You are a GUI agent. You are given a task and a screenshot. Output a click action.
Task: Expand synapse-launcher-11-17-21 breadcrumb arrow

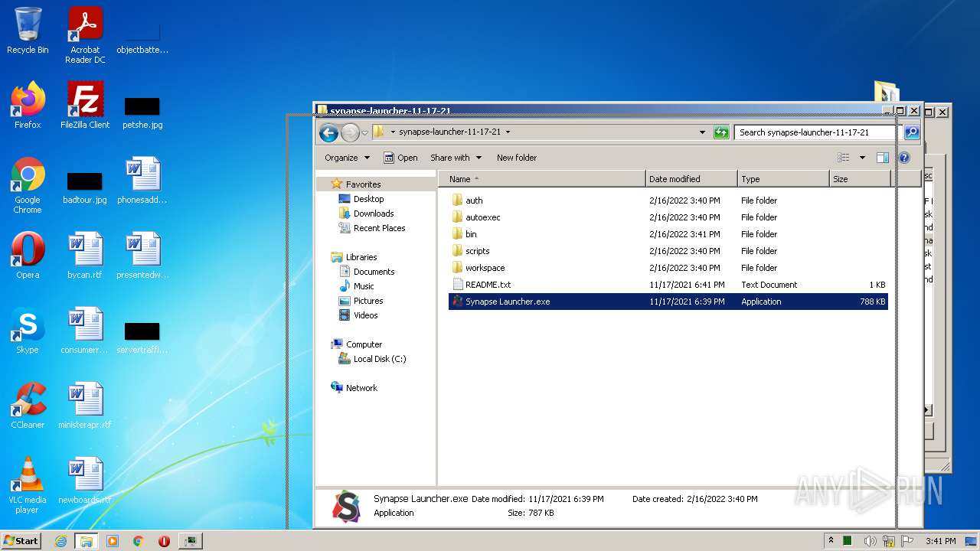508,132
